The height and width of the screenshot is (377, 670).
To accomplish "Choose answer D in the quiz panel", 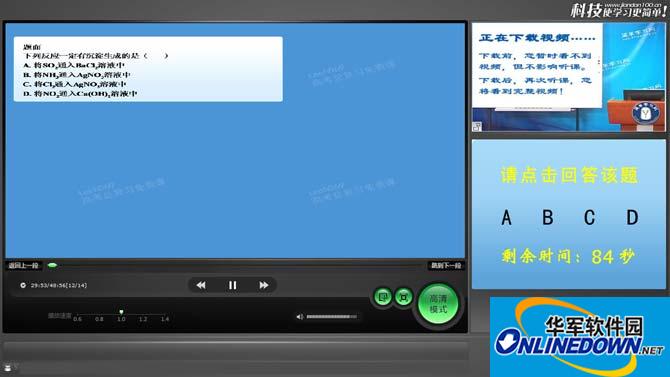I will 632,218.
